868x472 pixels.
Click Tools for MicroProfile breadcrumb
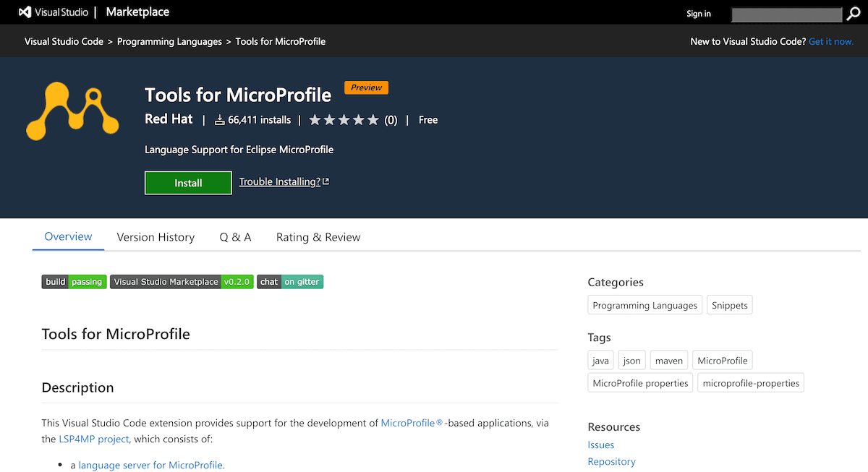click(281, 41)
